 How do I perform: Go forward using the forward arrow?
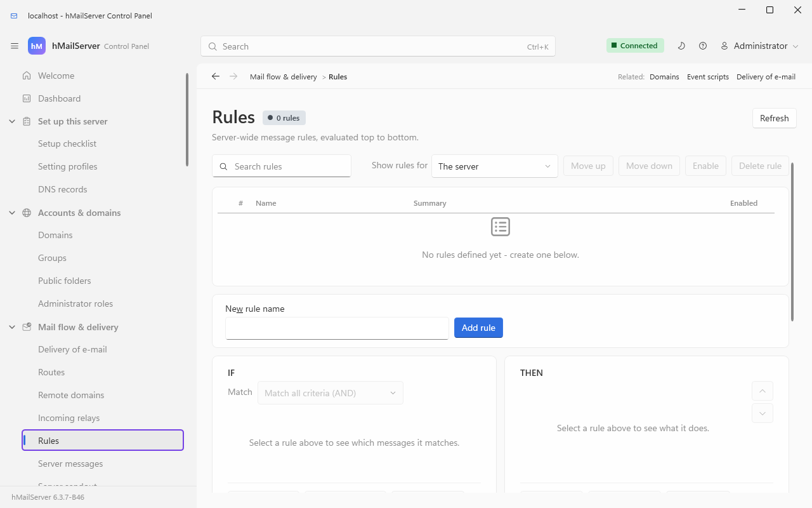(234, 76)
